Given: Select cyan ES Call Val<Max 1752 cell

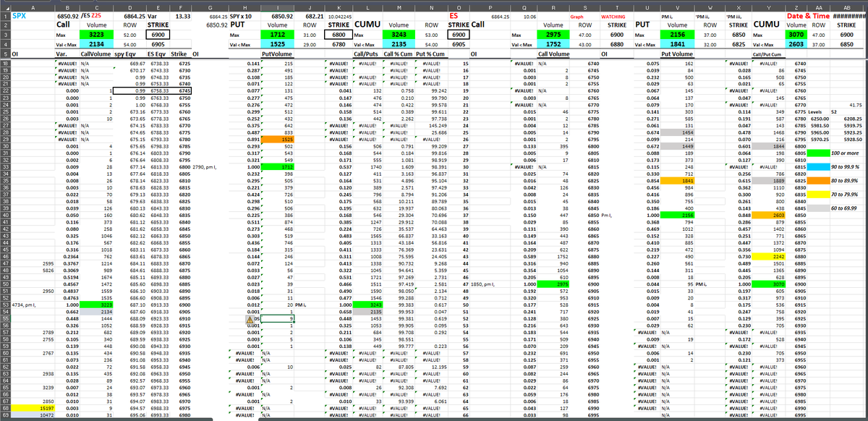Looking at the screenshot, I should pos(553,44).
